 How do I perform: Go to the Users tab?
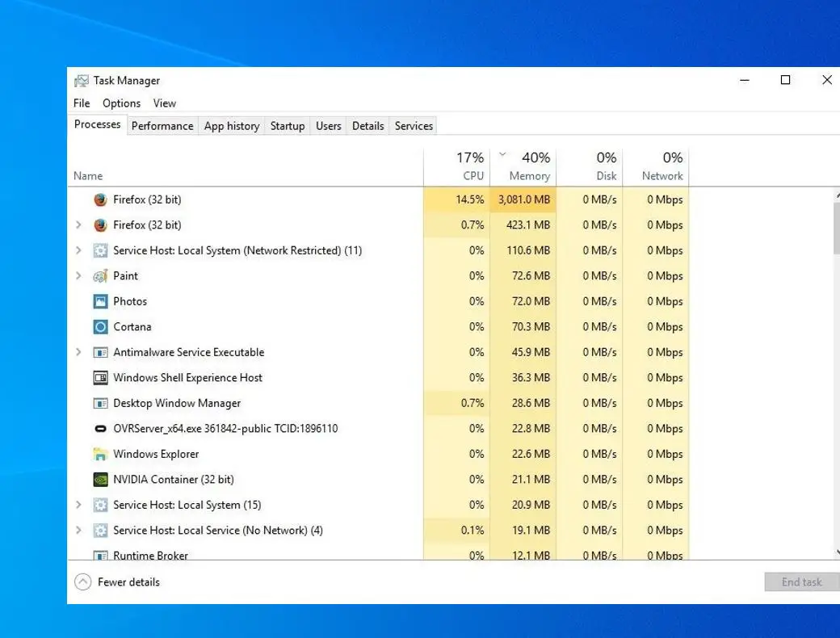tap(329, 126)
